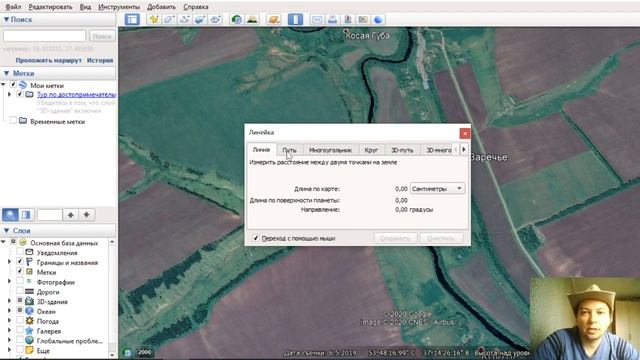Open the Сантиметры units dropdown
640x360 pixels.
[437, 189]
